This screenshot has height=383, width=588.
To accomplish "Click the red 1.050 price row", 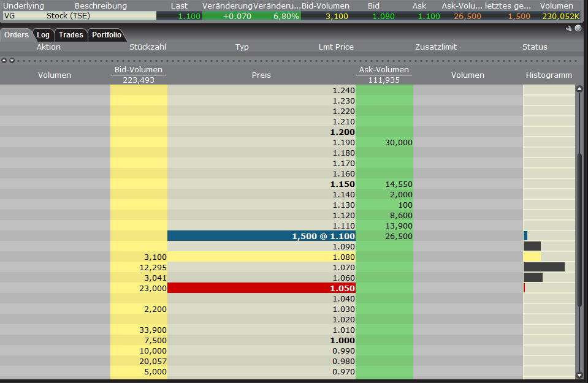I will 261,288.
